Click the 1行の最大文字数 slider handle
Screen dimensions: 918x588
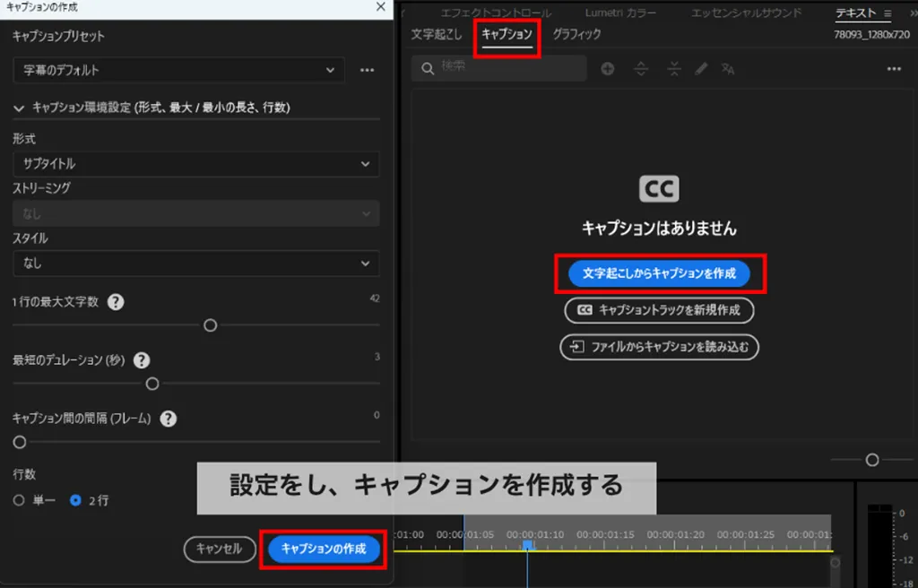[210, 325]
